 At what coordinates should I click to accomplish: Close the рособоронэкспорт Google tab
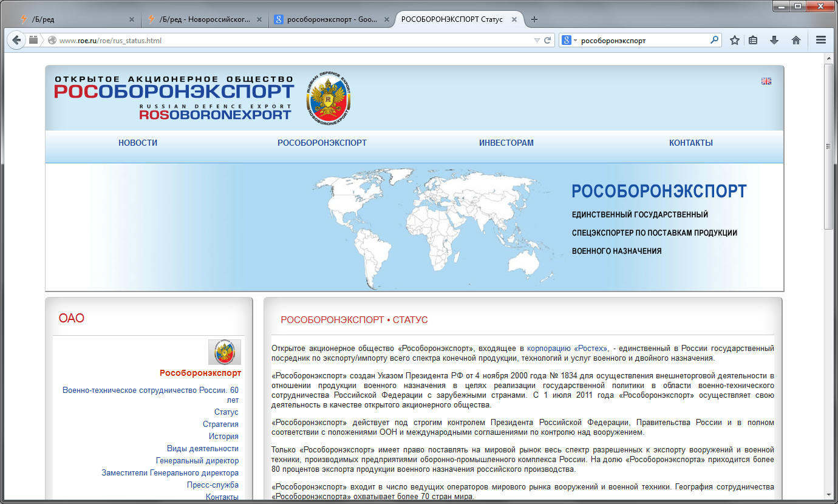pos(387,19)
